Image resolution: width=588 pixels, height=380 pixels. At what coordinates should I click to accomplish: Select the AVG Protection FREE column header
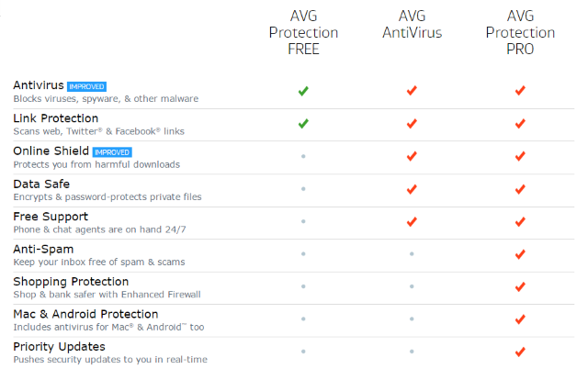[x=303, y=33]
